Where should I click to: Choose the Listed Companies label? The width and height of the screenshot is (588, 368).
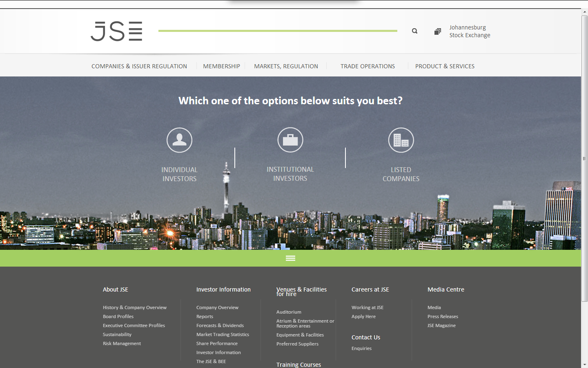(401, 174)
